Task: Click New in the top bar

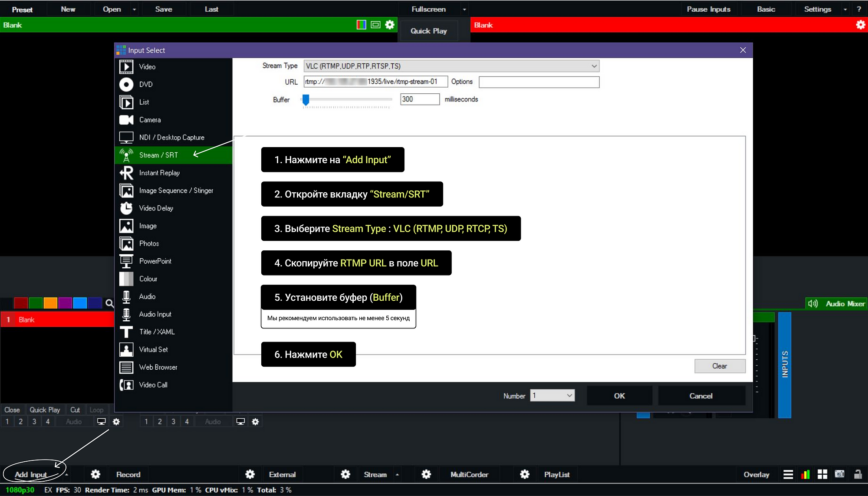Action: tap(68, 9)
